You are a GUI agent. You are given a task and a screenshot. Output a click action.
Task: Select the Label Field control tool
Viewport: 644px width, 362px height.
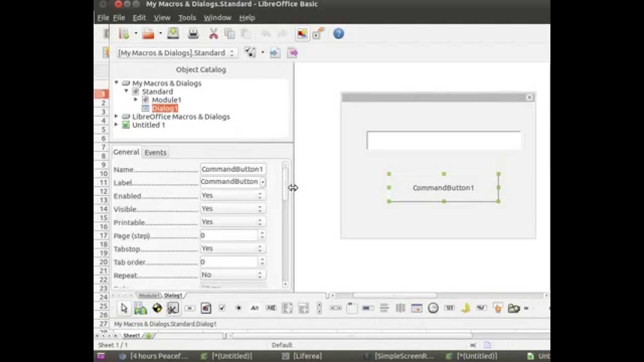(x=255, y=308)
